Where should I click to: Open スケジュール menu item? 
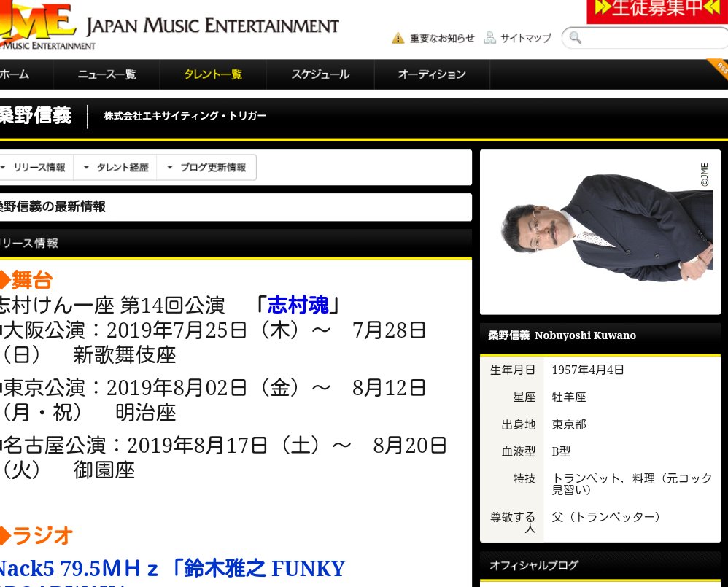[x=320, y=74]
